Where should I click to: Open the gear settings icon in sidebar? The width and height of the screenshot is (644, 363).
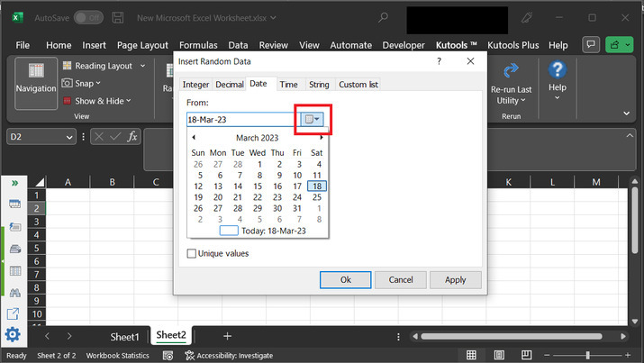pyautogui.click(x=14, y=335)
